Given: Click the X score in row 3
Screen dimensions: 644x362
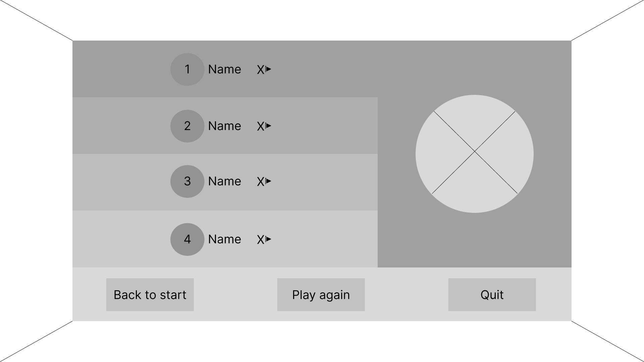Looking at the screenshot, I should click(x=260, y=182).
